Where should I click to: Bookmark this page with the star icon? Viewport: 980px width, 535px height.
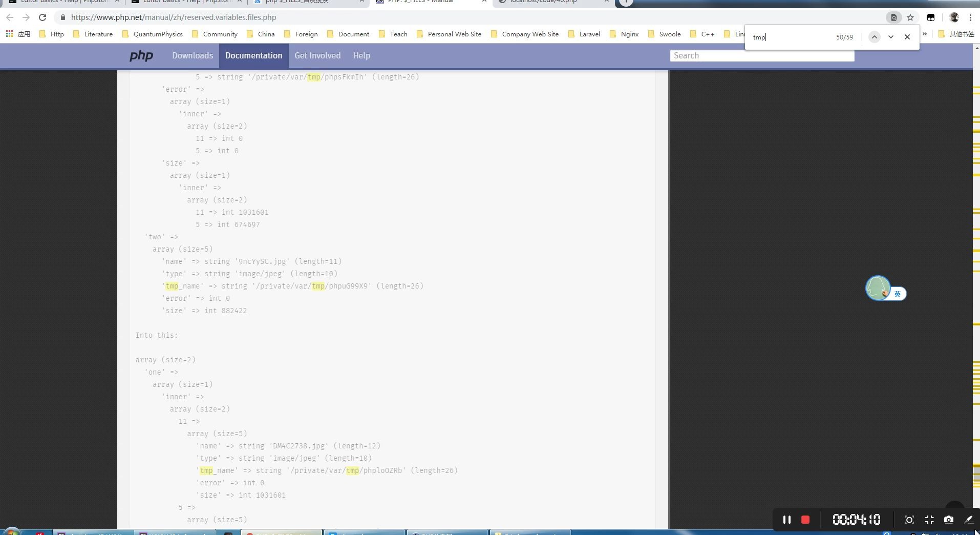910,17
